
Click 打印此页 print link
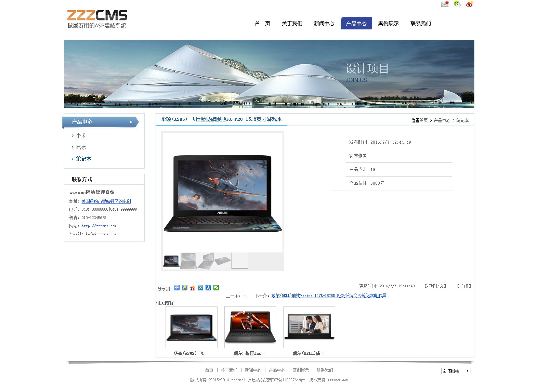pos(435,286)
